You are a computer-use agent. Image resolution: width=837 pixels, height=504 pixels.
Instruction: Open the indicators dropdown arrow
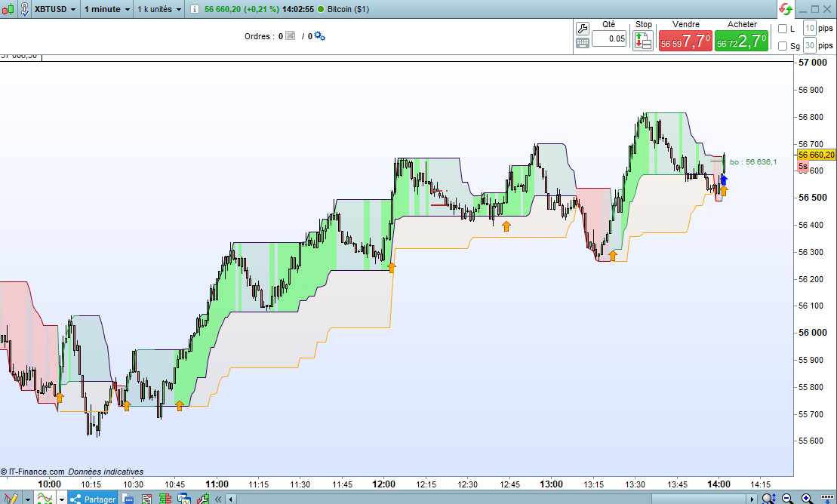(61, 499)
